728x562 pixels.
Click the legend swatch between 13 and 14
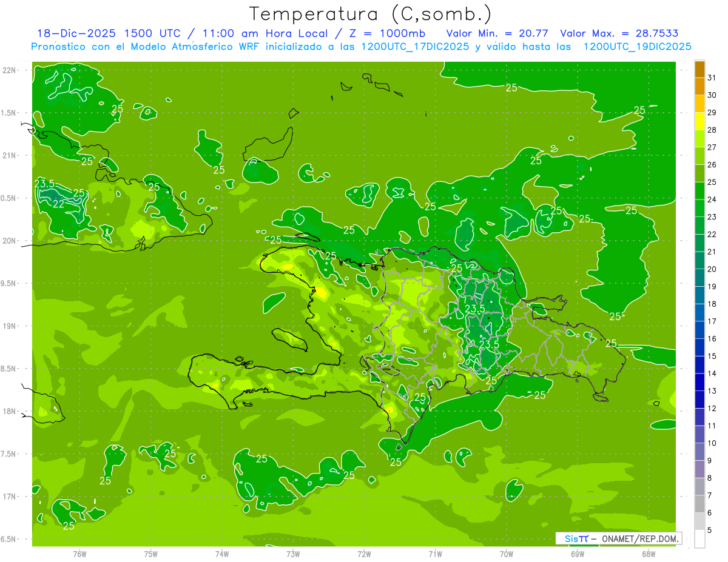click(x=699, y=382)
